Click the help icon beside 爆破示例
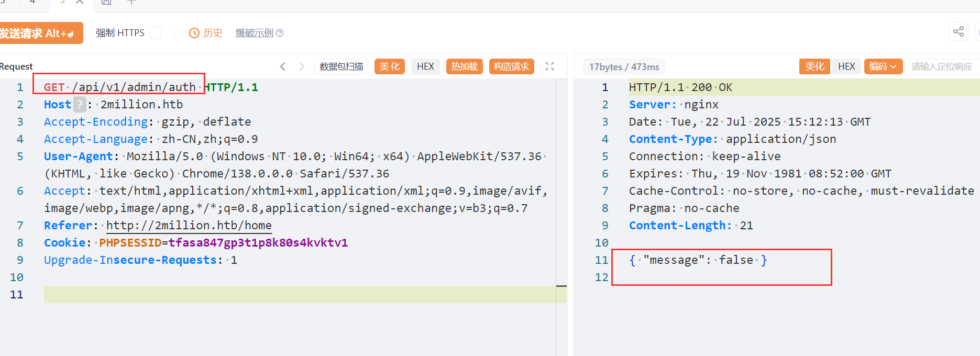 280,33
